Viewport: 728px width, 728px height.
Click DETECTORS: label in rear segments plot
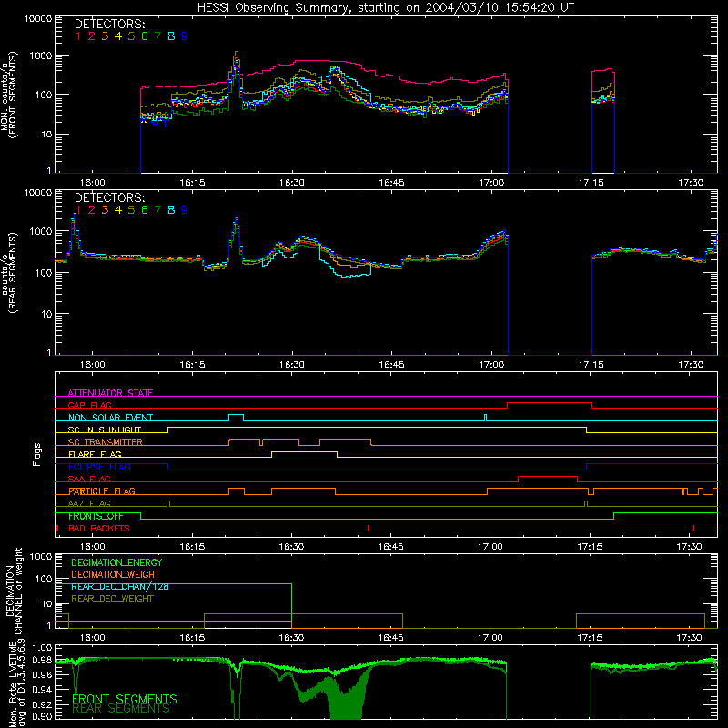click(110, 197)
